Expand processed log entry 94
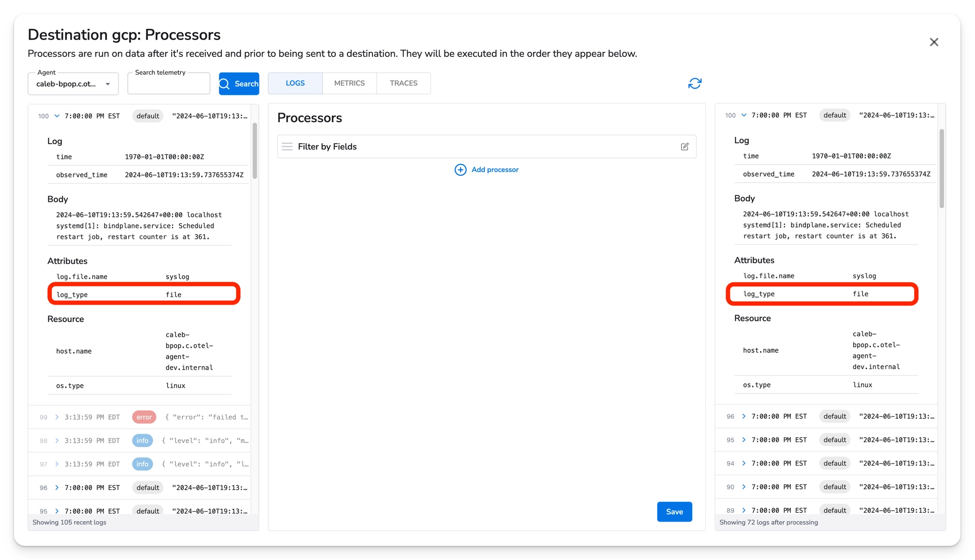The height and width of the screenshot is (560, 975). [744, 464]
